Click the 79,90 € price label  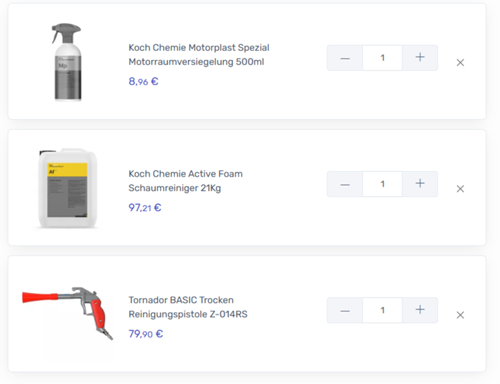coord(146,334)
